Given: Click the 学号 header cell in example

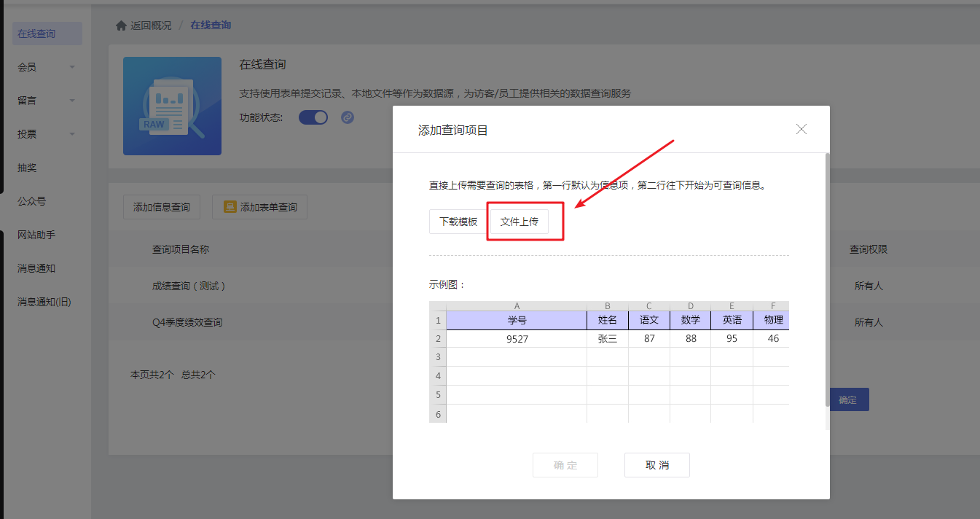Looking at the screenshot, I should [517, 320].
